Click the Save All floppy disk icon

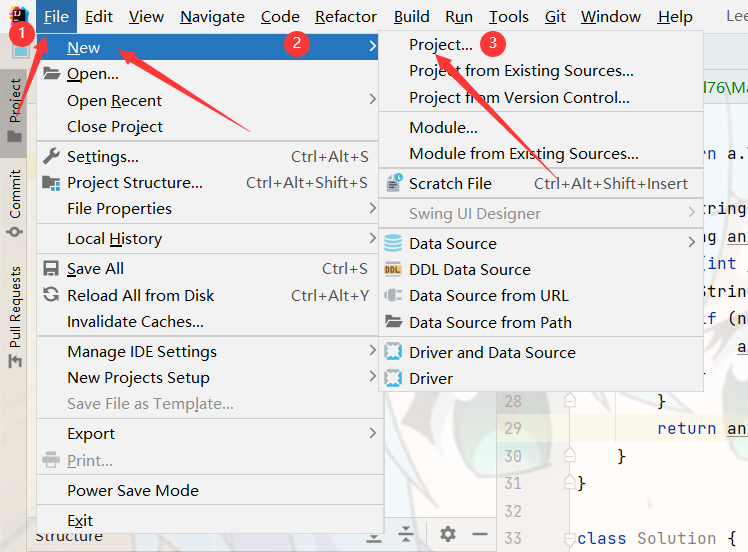click(51, 269)
